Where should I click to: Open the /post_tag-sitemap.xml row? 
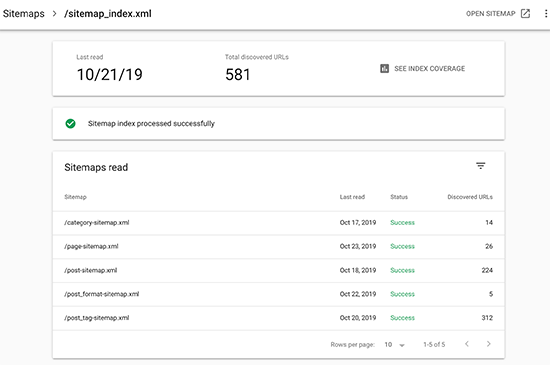click(x=279, y=318)
